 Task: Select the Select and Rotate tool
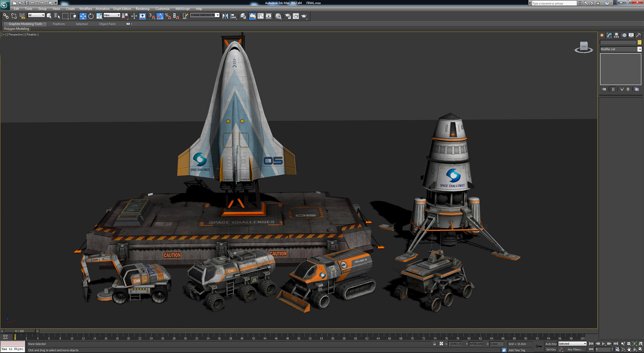pos(91,16)
